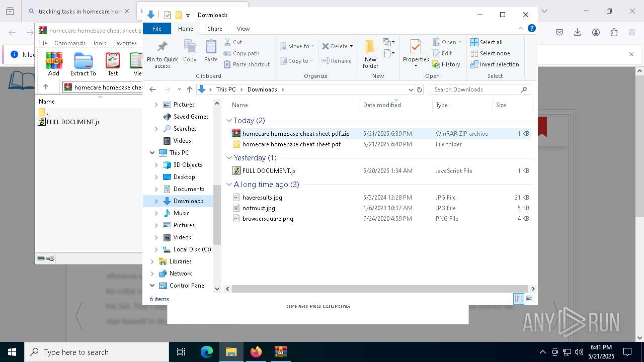Click the Open ribbon button
This screenshot has height=362, width=644.
447,42
